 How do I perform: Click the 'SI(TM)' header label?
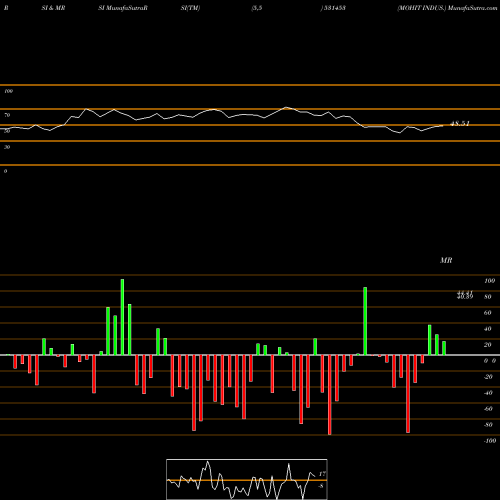coord(190,8)
